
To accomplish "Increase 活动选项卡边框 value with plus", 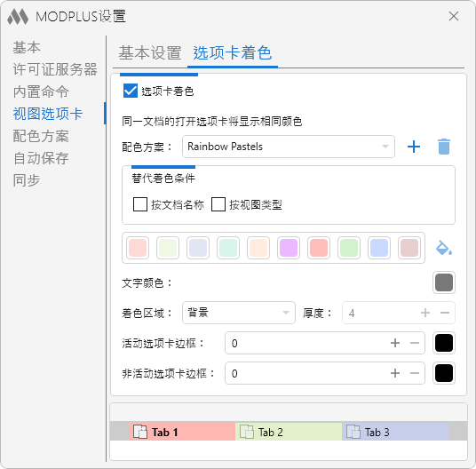I will click(395, 343).
